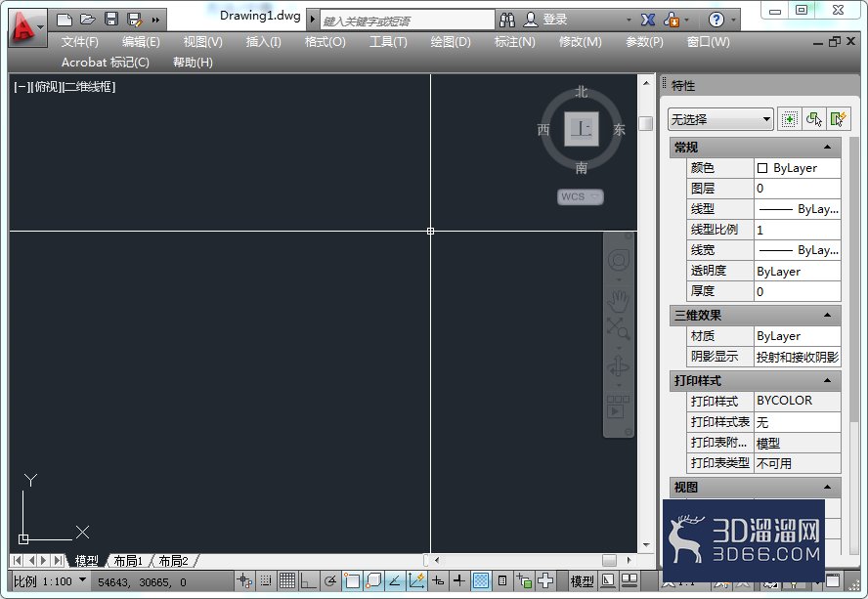868x599 pixels.
Task: Open the 无选择 selection dropdown
Action: tap(720, 119)
